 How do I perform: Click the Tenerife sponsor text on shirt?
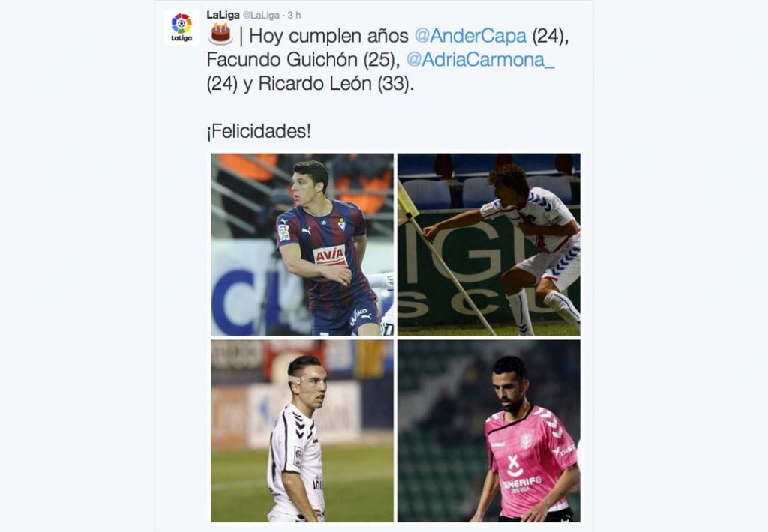click(x=522, y=482)
